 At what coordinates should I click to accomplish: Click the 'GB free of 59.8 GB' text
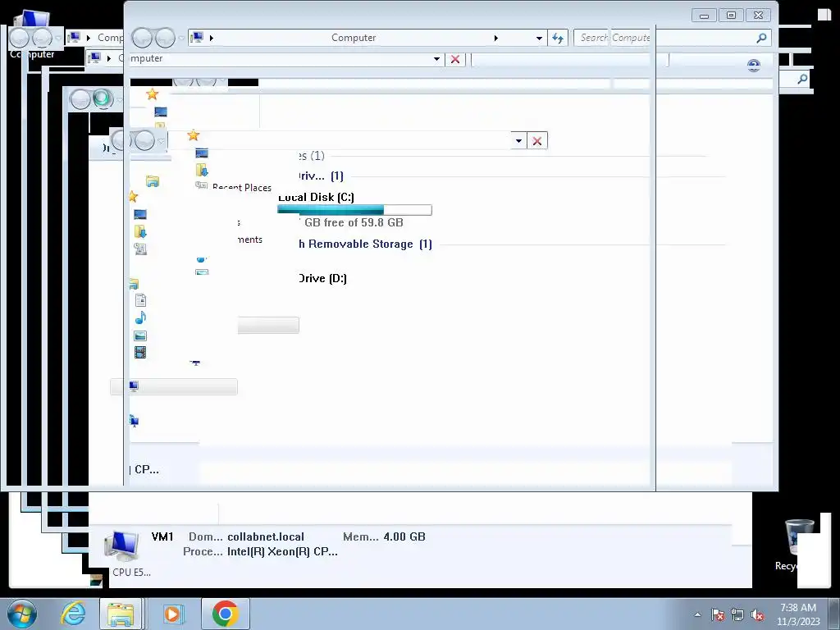[x=354, y=222]
